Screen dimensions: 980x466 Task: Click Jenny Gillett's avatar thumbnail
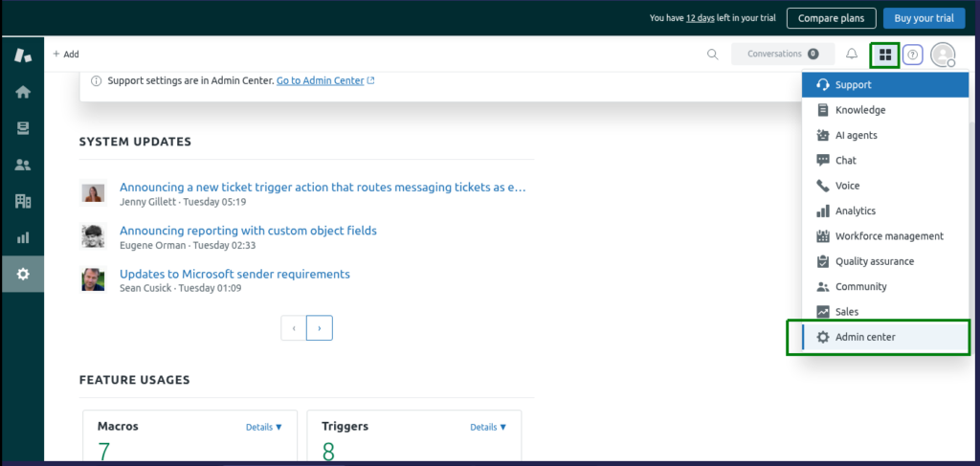point(93,192)
